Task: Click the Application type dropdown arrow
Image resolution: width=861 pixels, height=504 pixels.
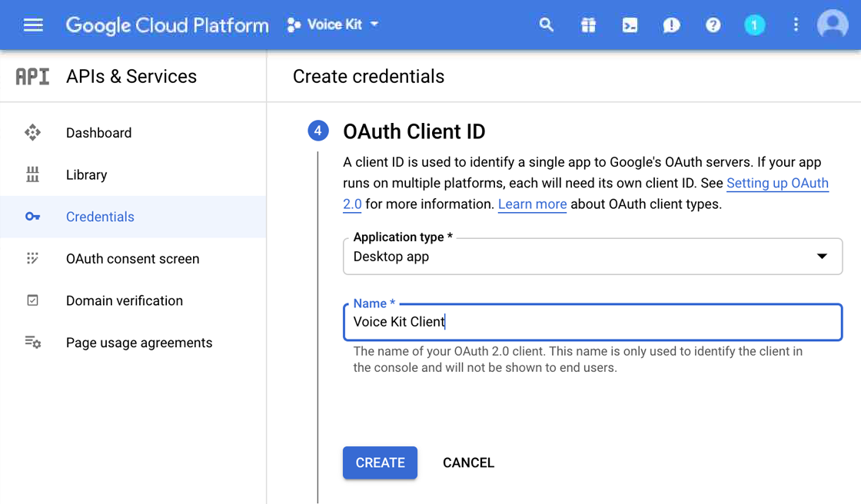Action: tap(822, 257)
